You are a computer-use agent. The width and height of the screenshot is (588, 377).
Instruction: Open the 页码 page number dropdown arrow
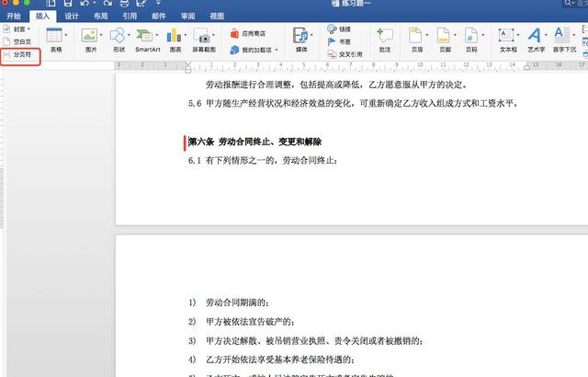tap(482, 35)
